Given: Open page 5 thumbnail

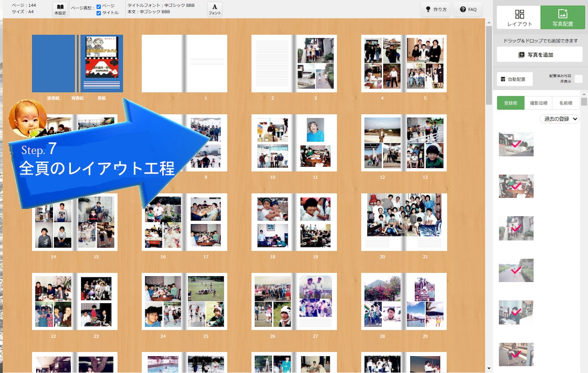Looking at the screenshot, I should coord(425,63).
